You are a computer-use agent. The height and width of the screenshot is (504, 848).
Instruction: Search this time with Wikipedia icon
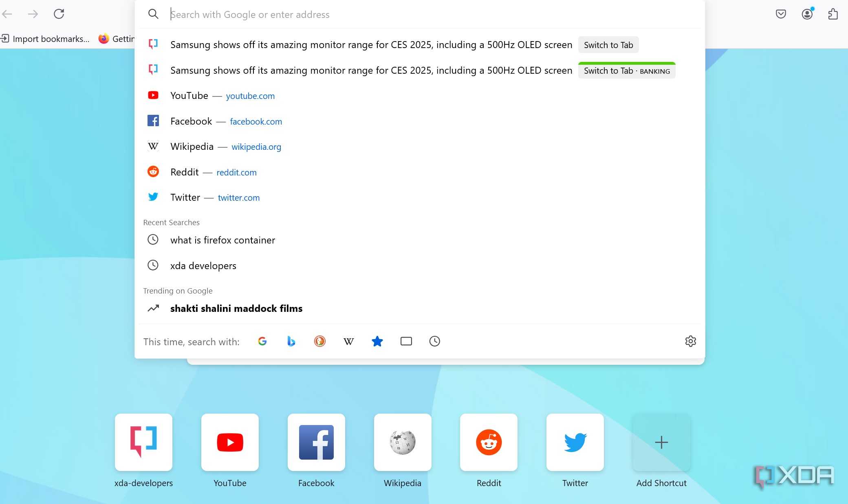pos(348,341)
